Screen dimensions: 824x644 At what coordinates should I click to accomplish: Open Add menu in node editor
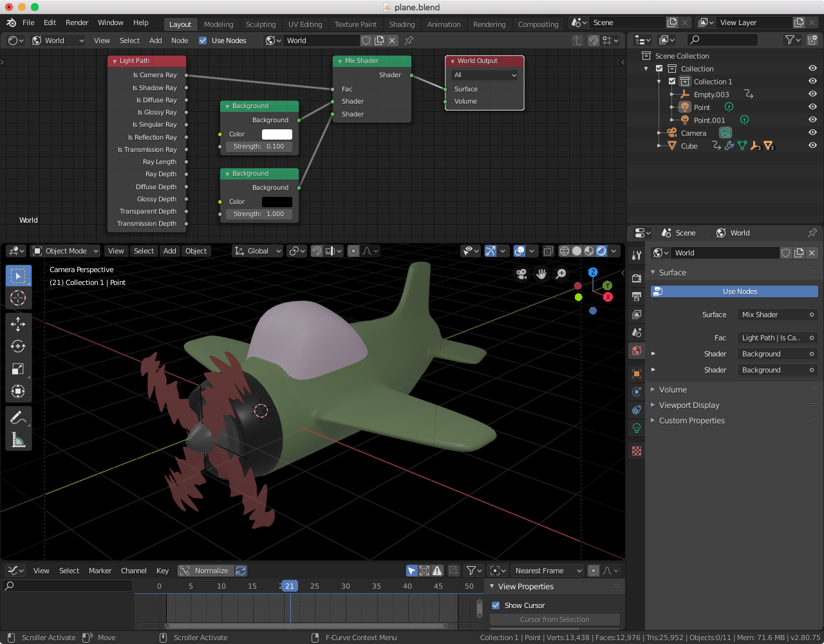(x=156, y=41)
